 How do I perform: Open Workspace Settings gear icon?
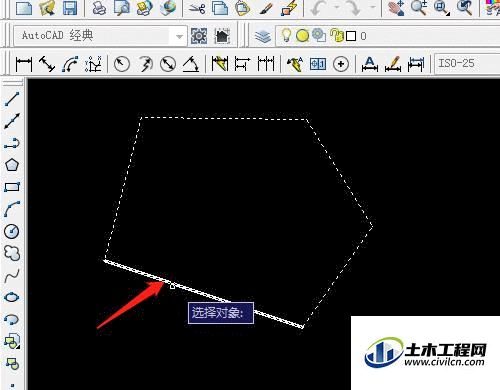coord(199,36)
